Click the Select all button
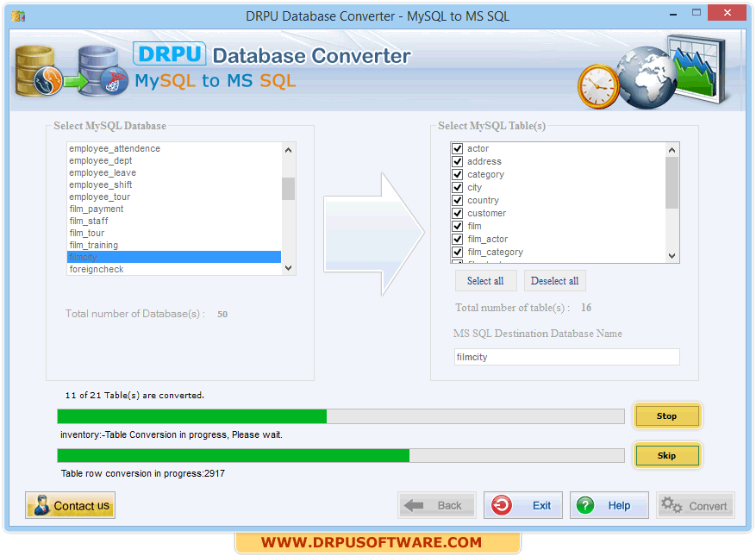This screenshot has width=756, height=556. click(485, 281)
